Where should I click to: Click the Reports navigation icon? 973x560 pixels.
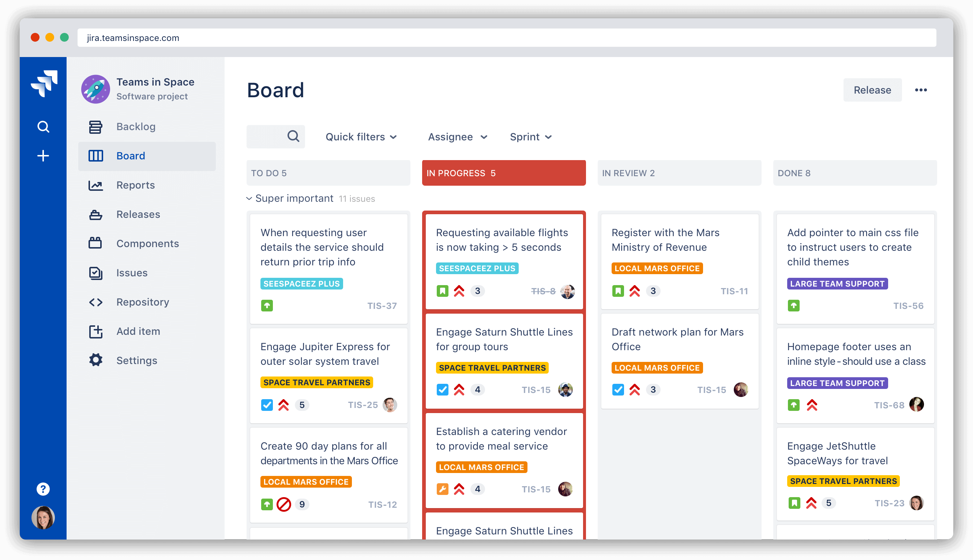click(95, 185)
